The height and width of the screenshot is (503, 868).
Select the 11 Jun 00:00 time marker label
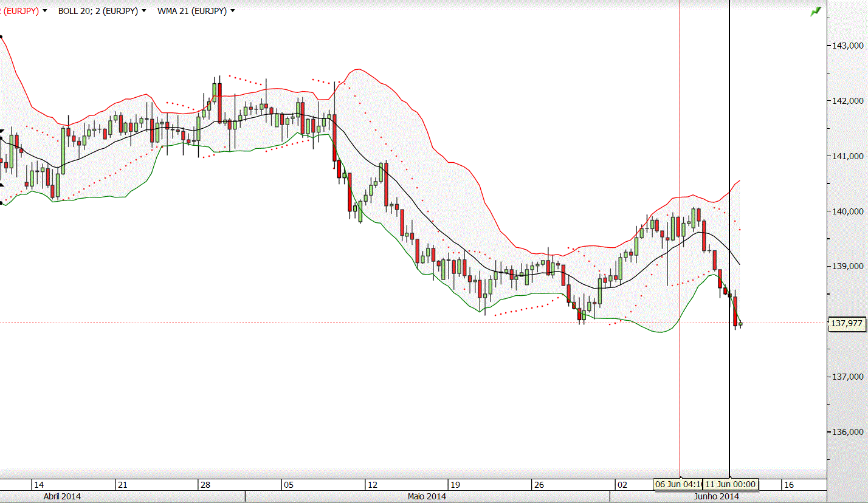[x=731, y=484]
